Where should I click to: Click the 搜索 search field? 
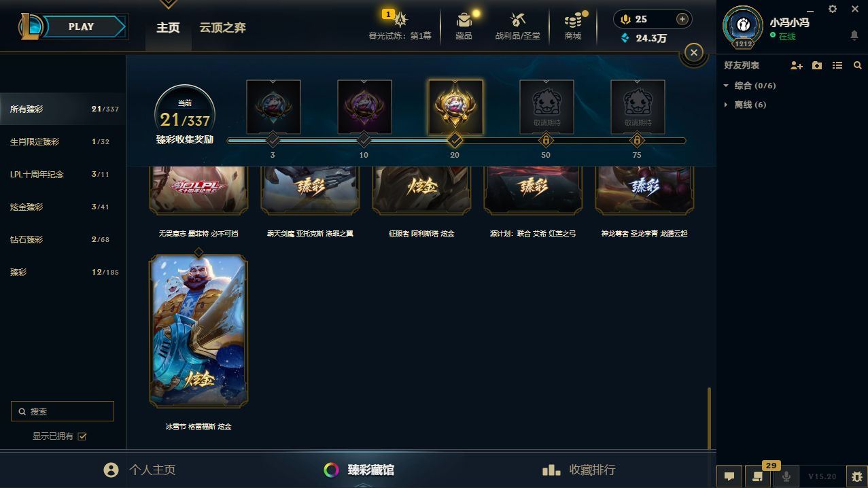[x=63, y=411]
